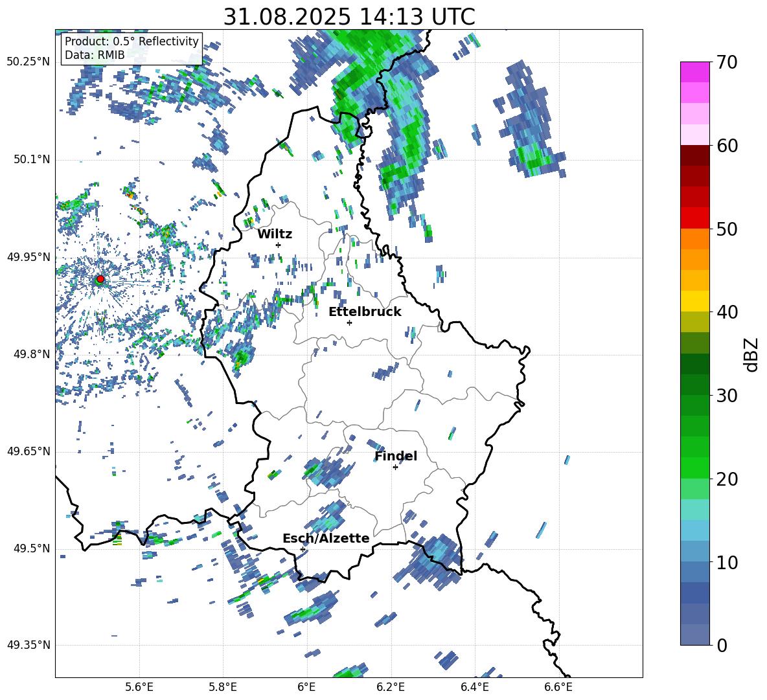Image resolution: width=767 pixels, height=700 pixels.
Task: Click the colorbar tick label 20
Action: (x=727, y=479)
